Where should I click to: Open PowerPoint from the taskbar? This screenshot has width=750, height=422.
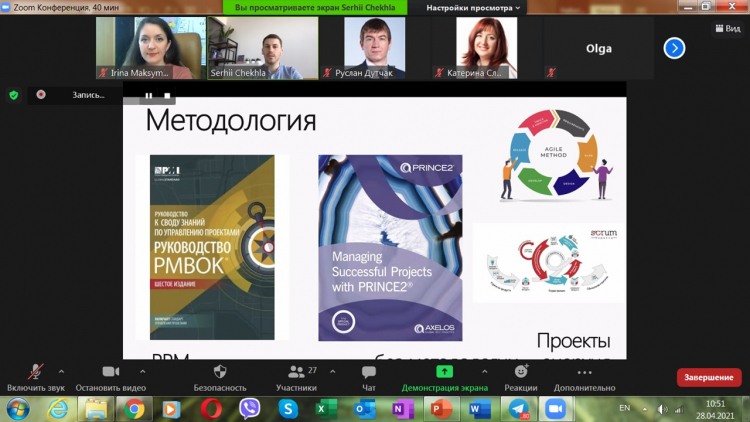pyautogui.click(x=441, y=409)
